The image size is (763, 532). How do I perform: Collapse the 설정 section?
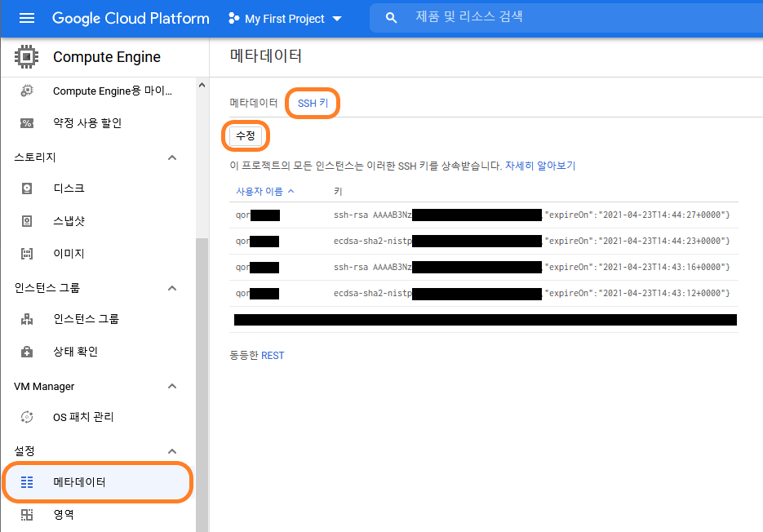click(x=172, y=451)
